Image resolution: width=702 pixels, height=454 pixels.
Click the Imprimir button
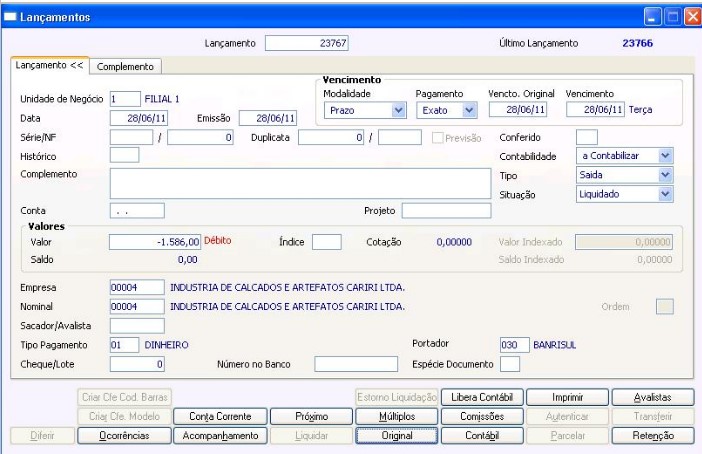coord(567,397)
